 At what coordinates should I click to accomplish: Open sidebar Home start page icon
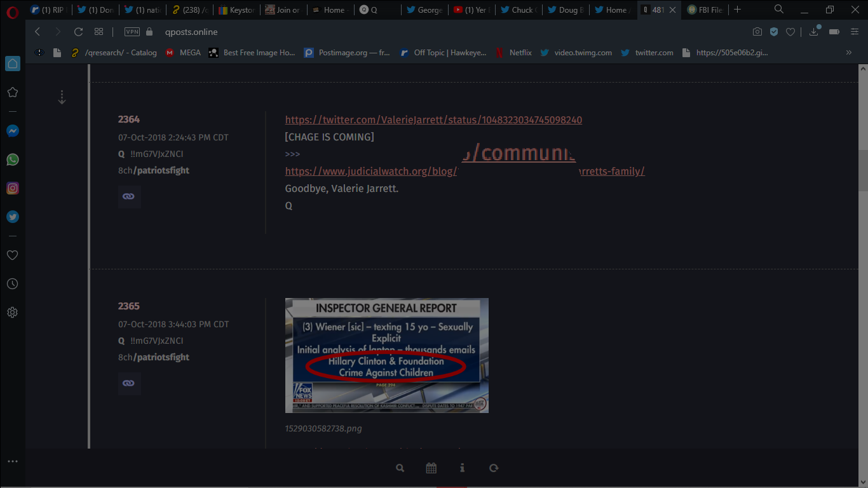(x=13, y=64)
